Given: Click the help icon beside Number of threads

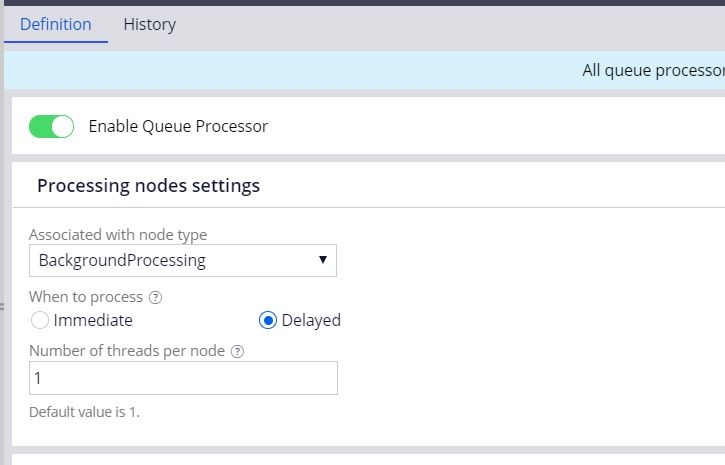Looking at the screenshot, I should click(237, 351).
